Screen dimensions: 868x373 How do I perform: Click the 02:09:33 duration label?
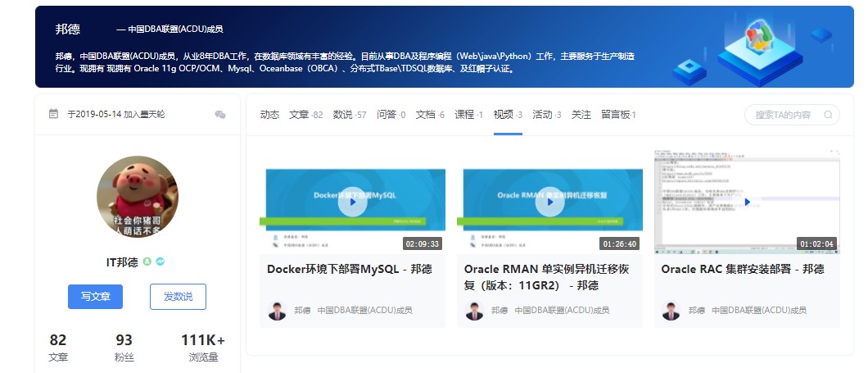pos(423,243)
